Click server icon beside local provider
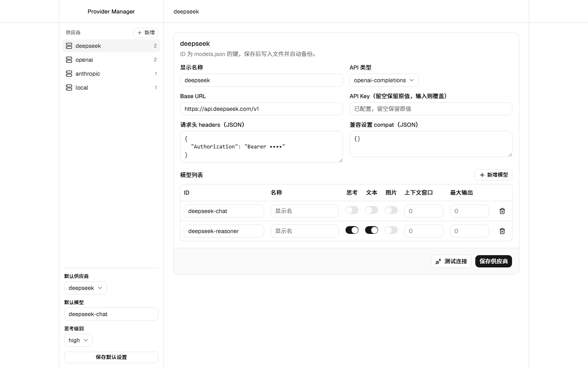This screenshot has width=588, height=368. pos(69,88)
